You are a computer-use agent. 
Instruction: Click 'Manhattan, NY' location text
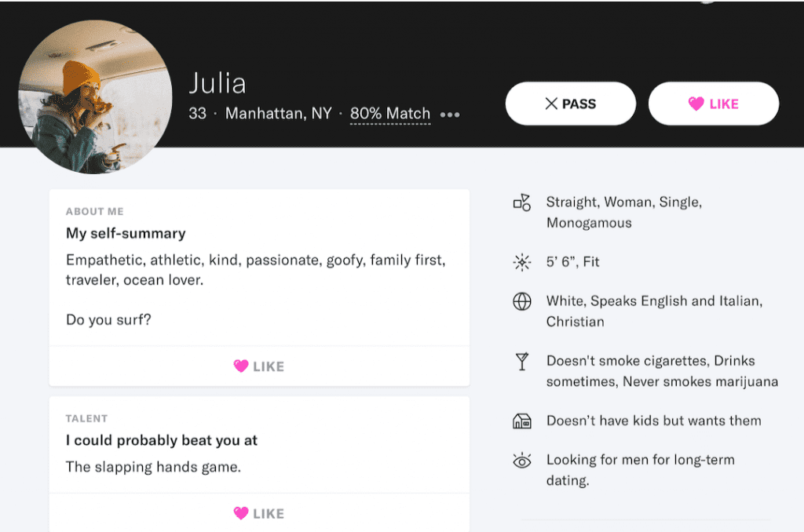pos(279,114)
